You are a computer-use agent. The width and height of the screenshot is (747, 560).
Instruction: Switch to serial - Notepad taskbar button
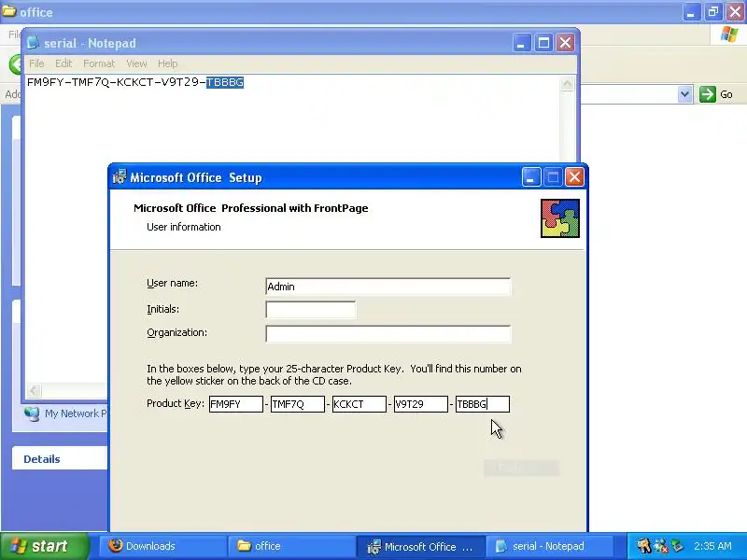click(549, 546)
